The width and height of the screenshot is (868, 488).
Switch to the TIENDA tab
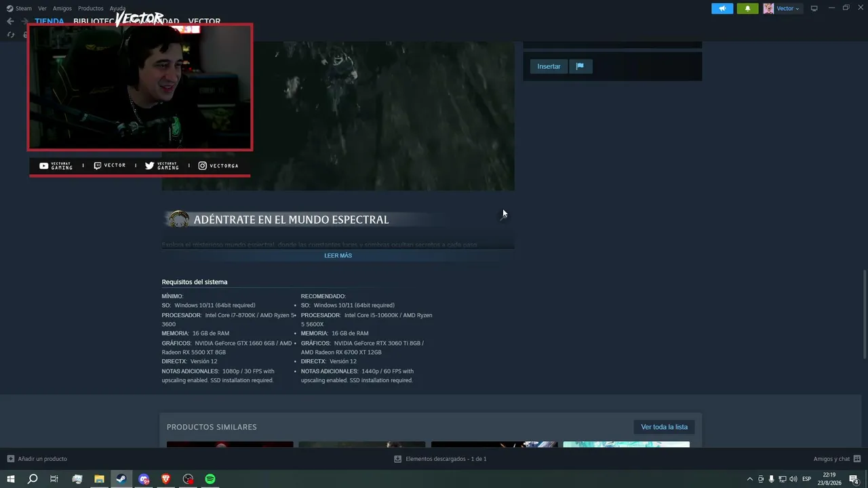50,21
